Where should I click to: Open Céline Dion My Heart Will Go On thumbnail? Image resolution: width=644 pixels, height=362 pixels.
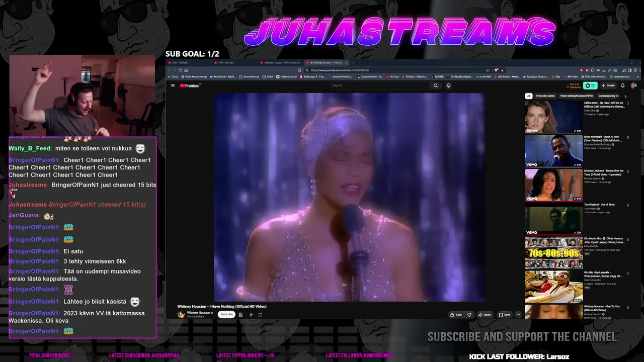click(x=553, y=117)
